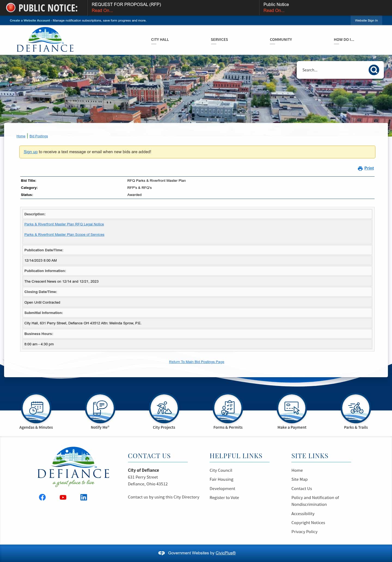Visit the LinkedIn page icon
392x562 pixels.
(84, 497)
